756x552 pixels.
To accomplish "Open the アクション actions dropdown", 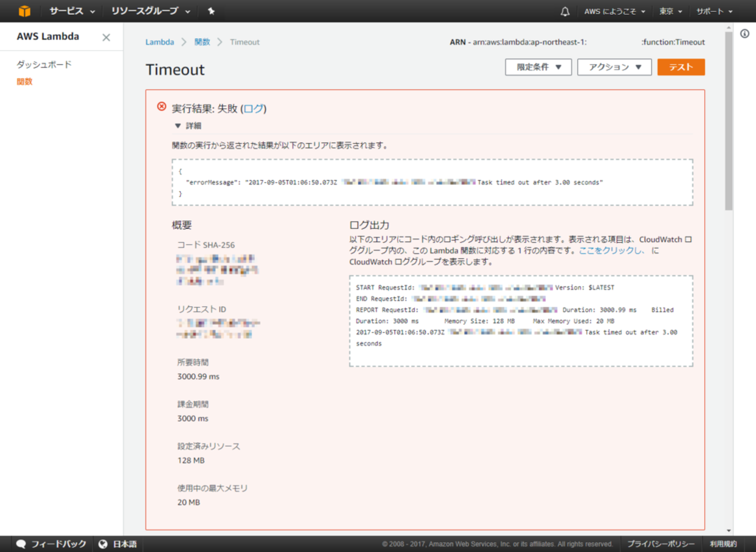I will click(614, 67).
